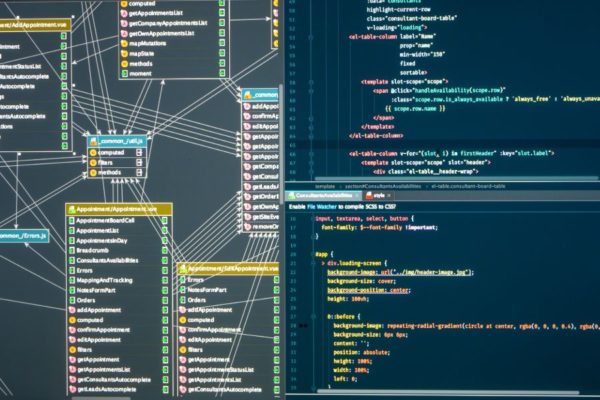Select the el-table.consultant-board-table breadcrumb

(468, 186)
